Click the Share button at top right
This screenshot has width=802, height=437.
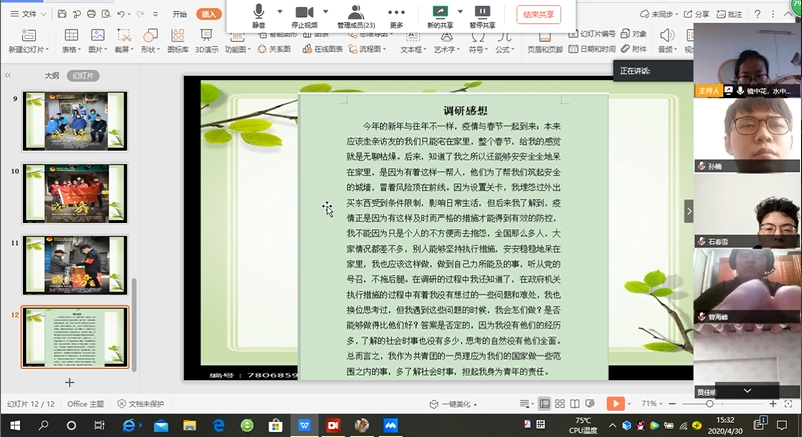(698, 15)
